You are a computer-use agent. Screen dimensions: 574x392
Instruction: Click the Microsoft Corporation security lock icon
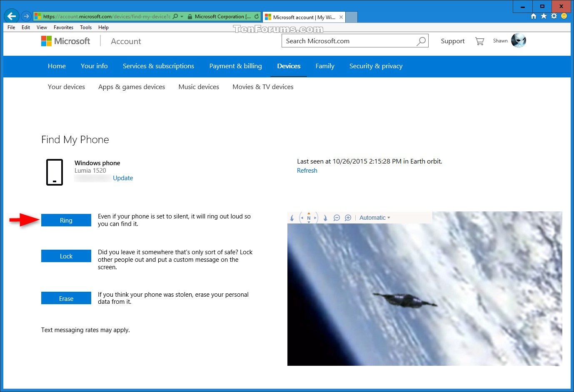190,17
